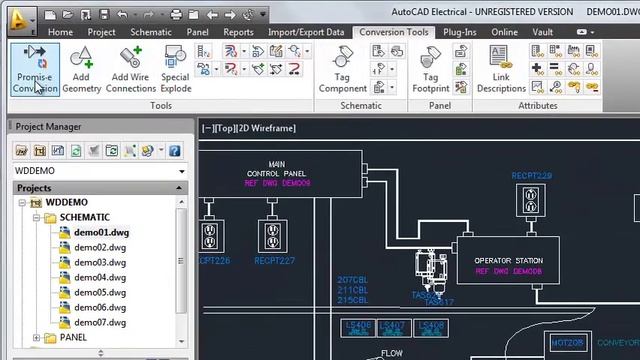Select demo03.dwg in the project tree
This screenshot has height=360, width=640.
(100, 262)
